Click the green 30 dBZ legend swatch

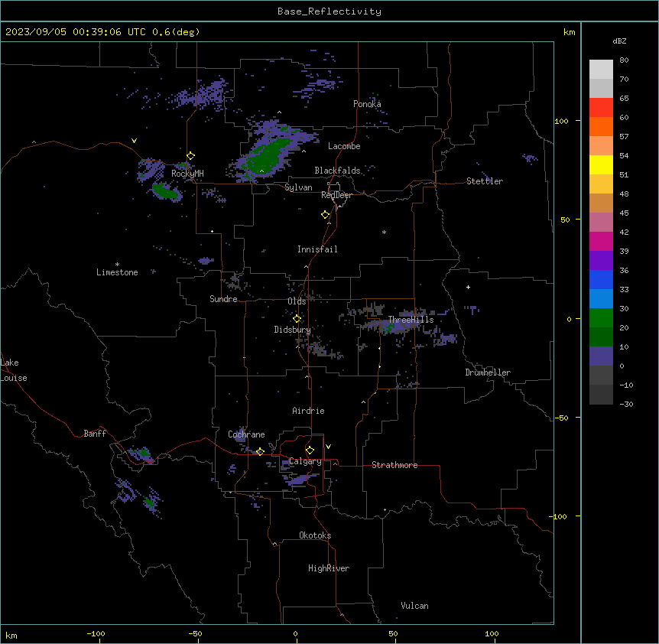point(601,318)
